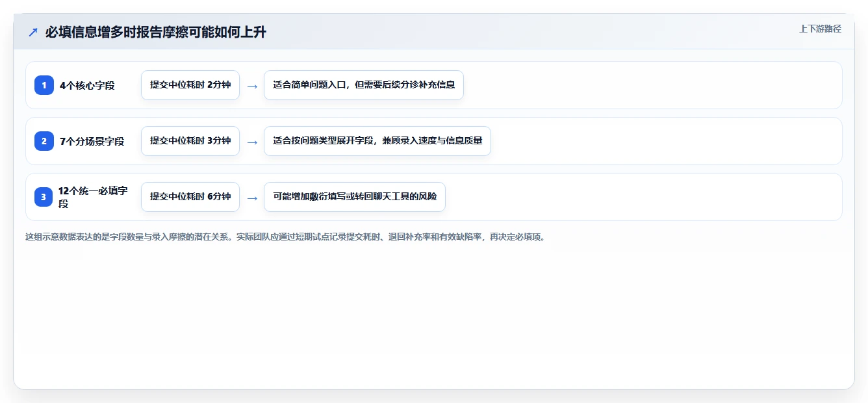Click the 7个分场景字段 label
Image resolution: width=868 pixels, height=403 pixels.
(x=92, y=141)
